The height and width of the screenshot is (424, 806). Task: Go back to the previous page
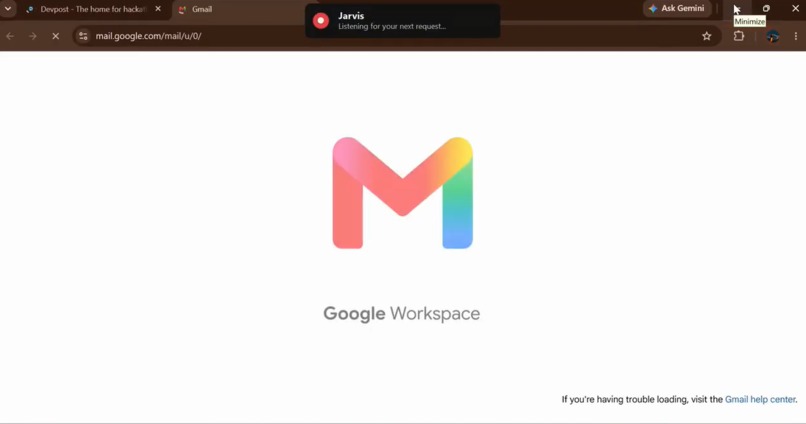pos(10,36)
